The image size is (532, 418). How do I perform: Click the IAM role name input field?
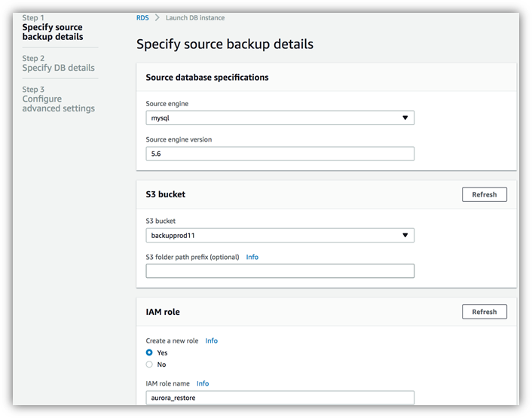pos(280,398)
